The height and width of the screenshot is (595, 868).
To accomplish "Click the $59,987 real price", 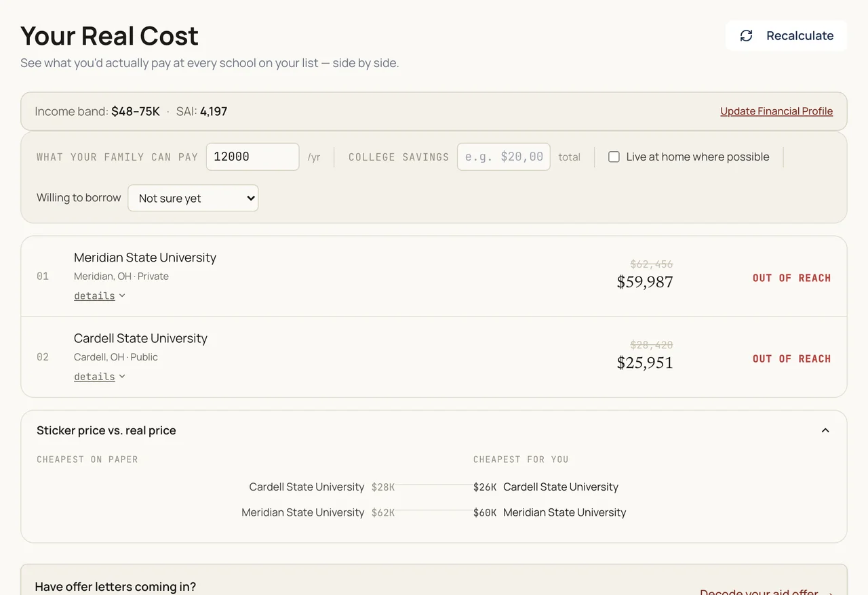I will pyautogui.click(x=645, y=282).
